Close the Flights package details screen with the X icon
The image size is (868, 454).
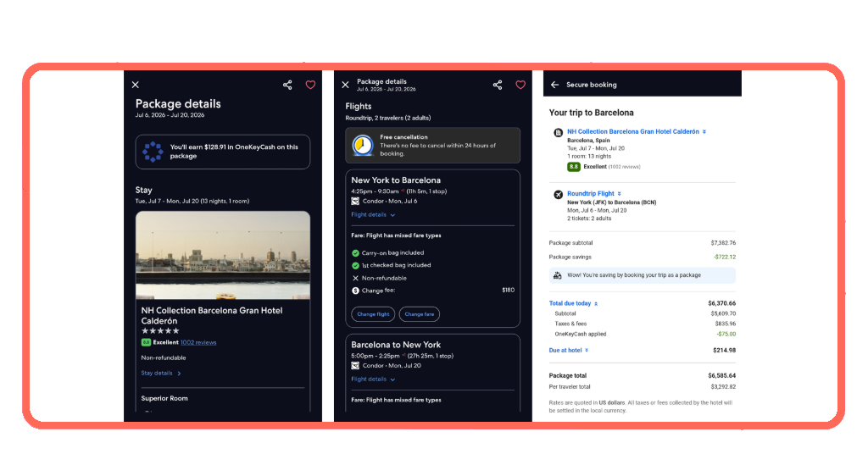(x=346, y=85)
